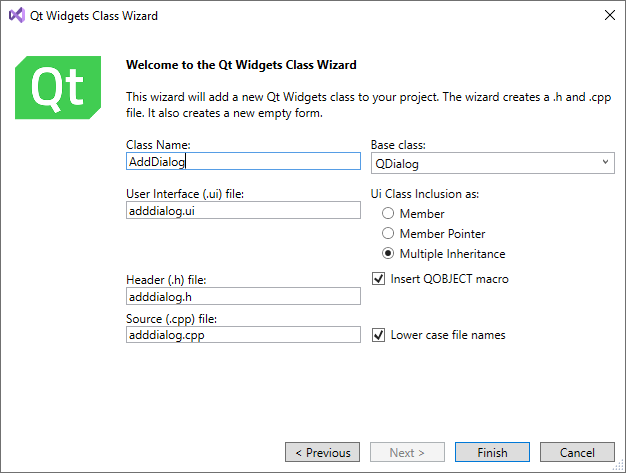Screen dimensions: 626x473
Task: Edit the Source (.cpp) file field
Action: tap(243, 335)
